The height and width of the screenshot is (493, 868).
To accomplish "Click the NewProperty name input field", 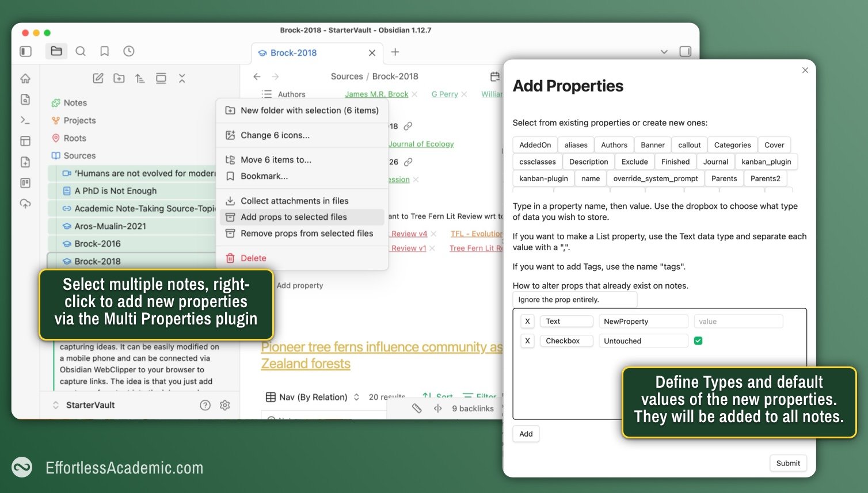I will coord(643,322).
